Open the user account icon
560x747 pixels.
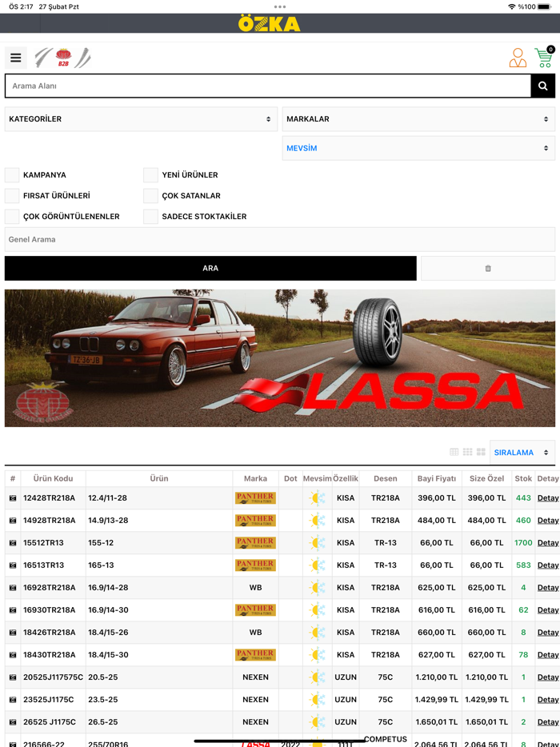click(518, 58)
